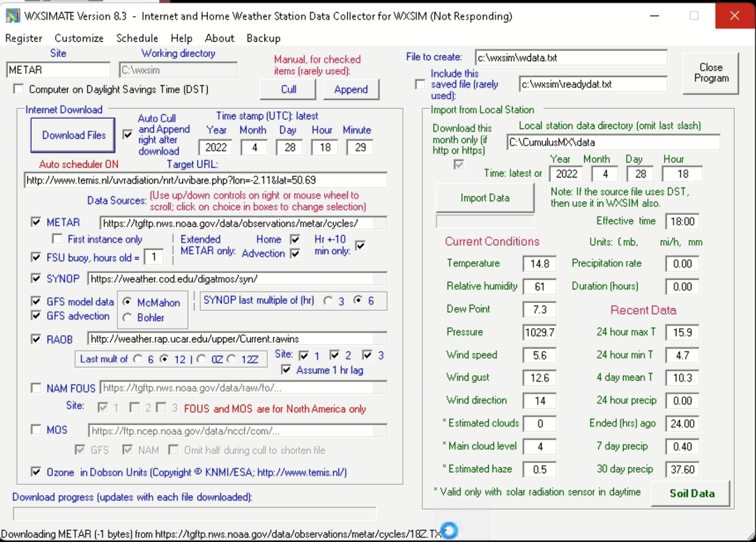Click the 30 day precip field

(682, 470)
